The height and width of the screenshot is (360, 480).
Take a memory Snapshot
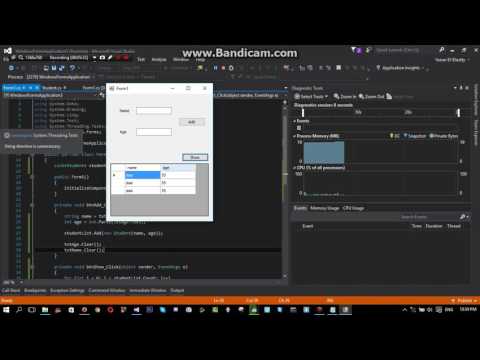[415, 136]
